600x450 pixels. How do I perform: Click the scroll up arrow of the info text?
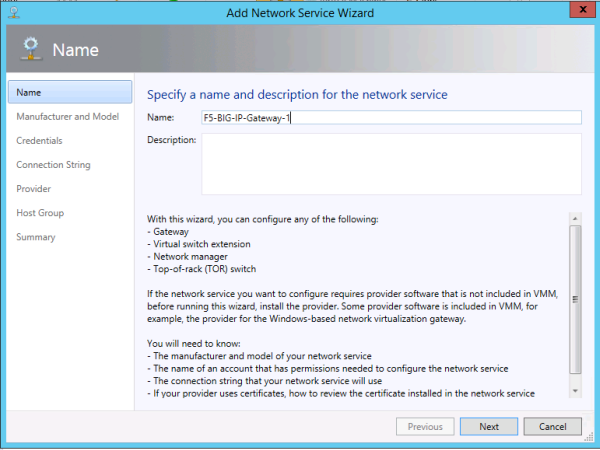pyautogui.click(x=575, y=217)
